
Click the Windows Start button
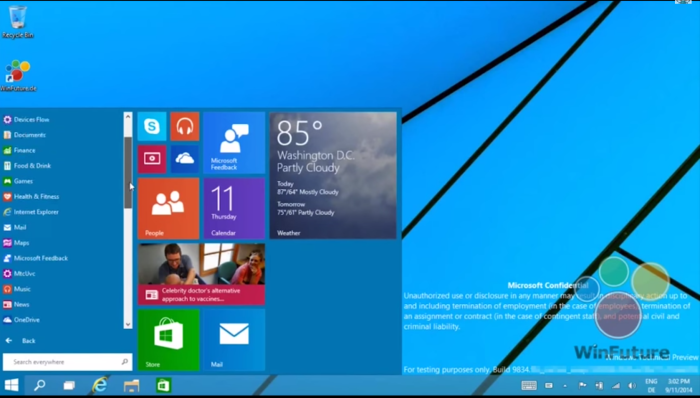[11, 385]
